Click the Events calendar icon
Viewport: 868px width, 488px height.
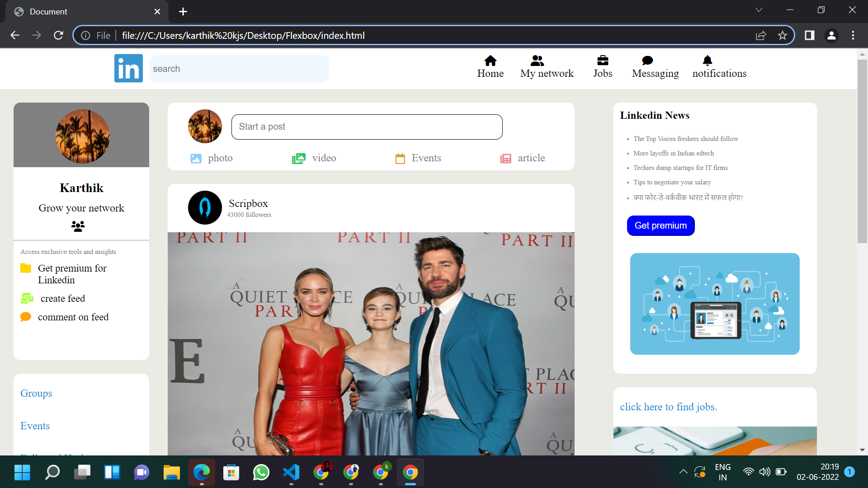(x=400, y=159)
